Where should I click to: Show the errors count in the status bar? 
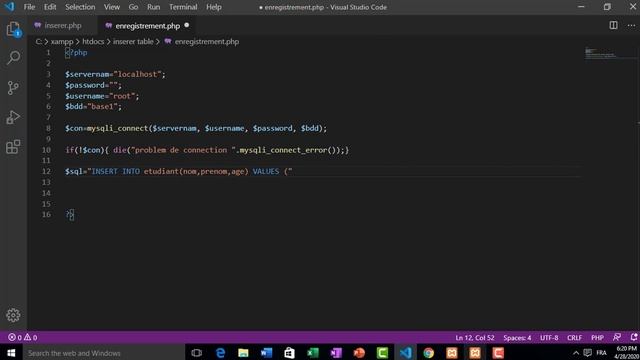(x=15, y=338)
